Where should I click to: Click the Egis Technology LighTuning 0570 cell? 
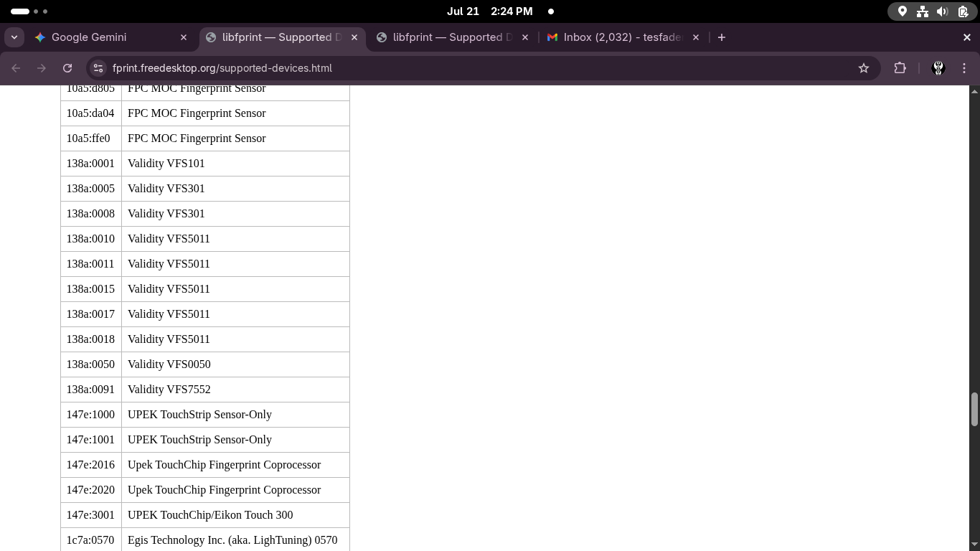pyautogui.click(x=235, y=540)
